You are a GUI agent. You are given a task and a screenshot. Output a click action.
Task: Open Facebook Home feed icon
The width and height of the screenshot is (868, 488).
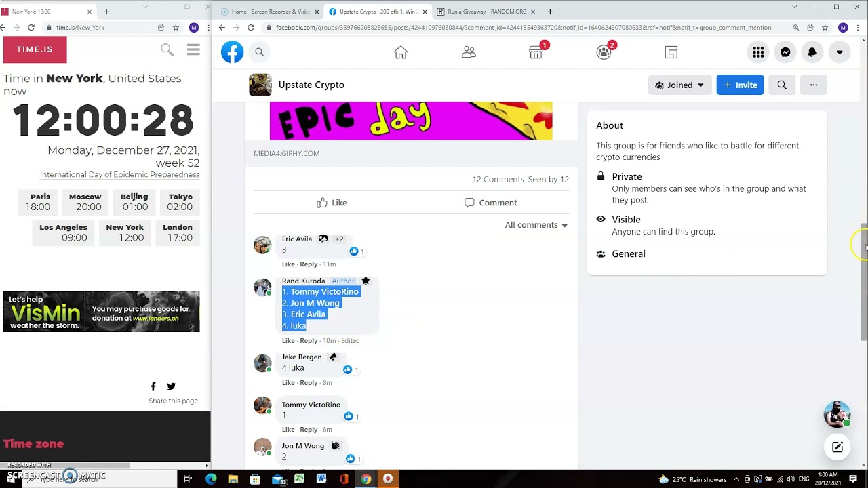click(401, 52)
